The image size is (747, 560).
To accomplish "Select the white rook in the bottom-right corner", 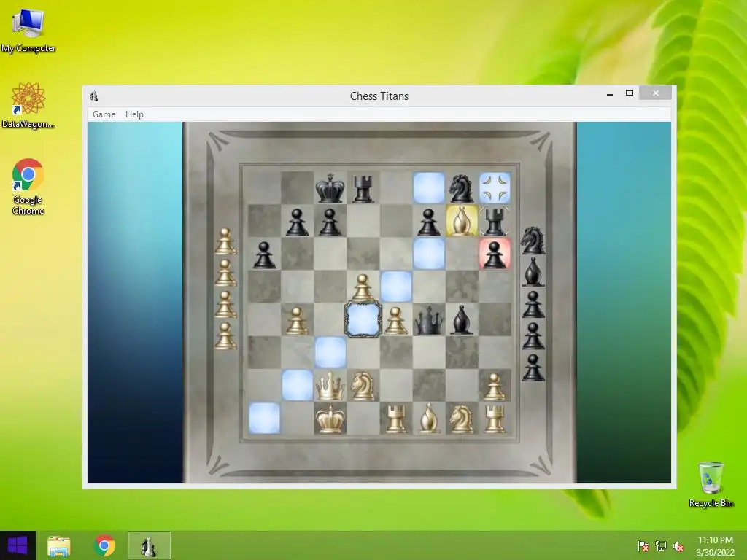I will coord(495,419).
